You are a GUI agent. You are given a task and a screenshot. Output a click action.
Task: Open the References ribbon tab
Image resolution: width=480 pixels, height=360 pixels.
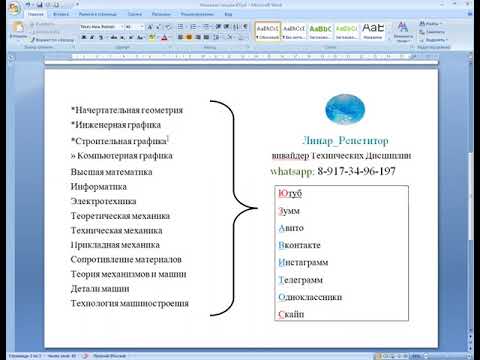tap(135, 14)
